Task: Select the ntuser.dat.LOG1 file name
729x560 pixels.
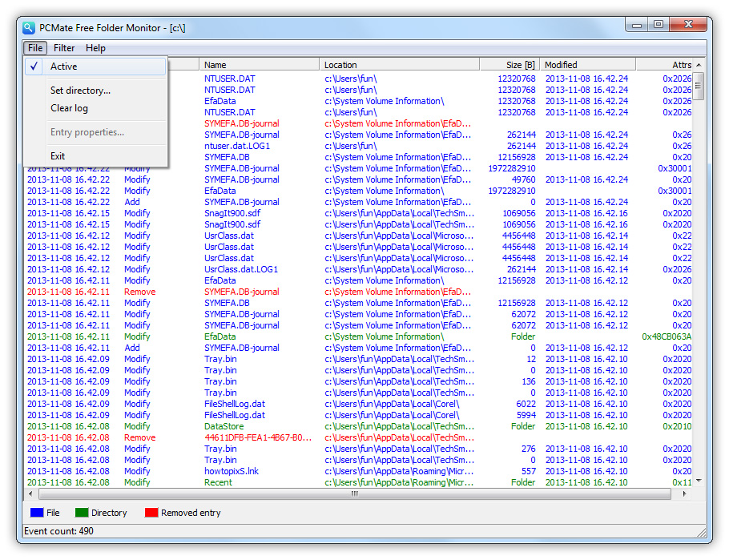Action: pyautogui.click(x=237, y=146)
